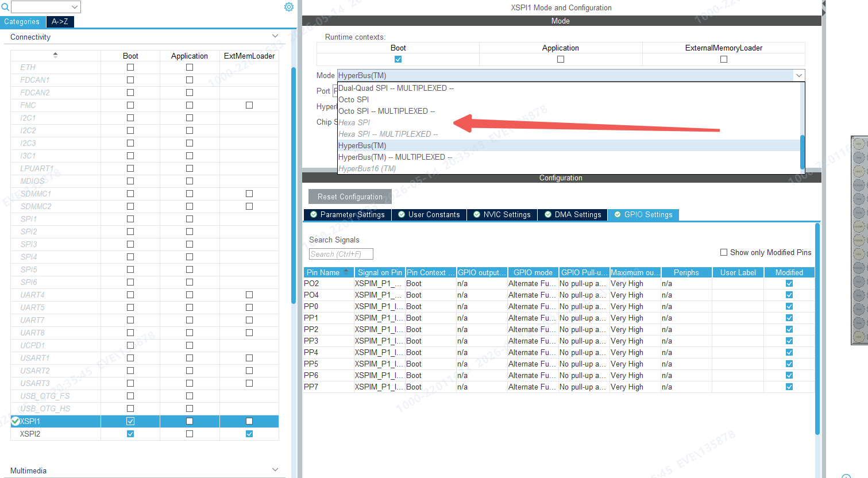Open the Mode combo box arrow
This screenshot has height=478, width=868.
[798, 75]
